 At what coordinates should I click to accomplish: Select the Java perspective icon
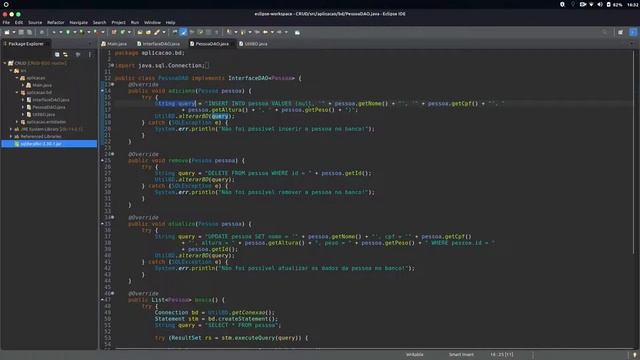pos(633,32)
